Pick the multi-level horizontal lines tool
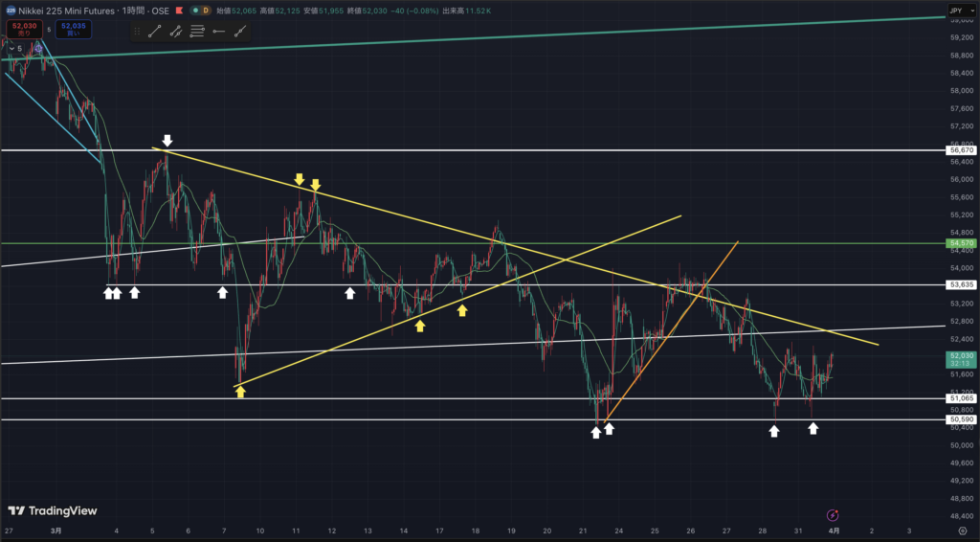Image resolution: width=980 pixels, height=542 pixels. (x=197, y=31)
